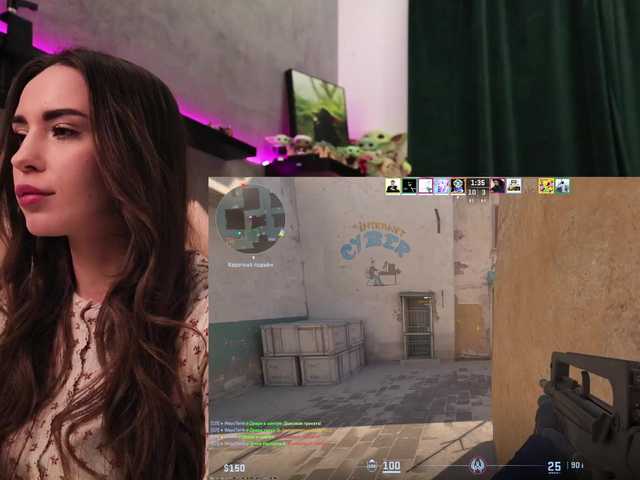
Task: Click the yellow cartoon enemy avatar
Action: (546, 186)
